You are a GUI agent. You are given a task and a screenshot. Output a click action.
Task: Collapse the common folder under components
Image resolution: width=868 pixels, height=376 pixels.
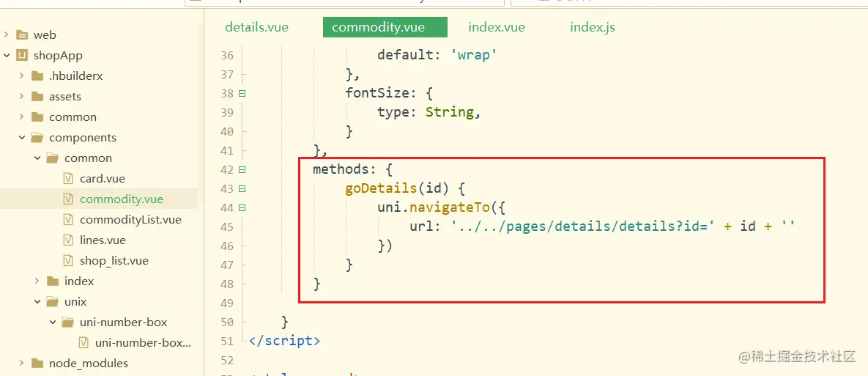pos(37,158)
